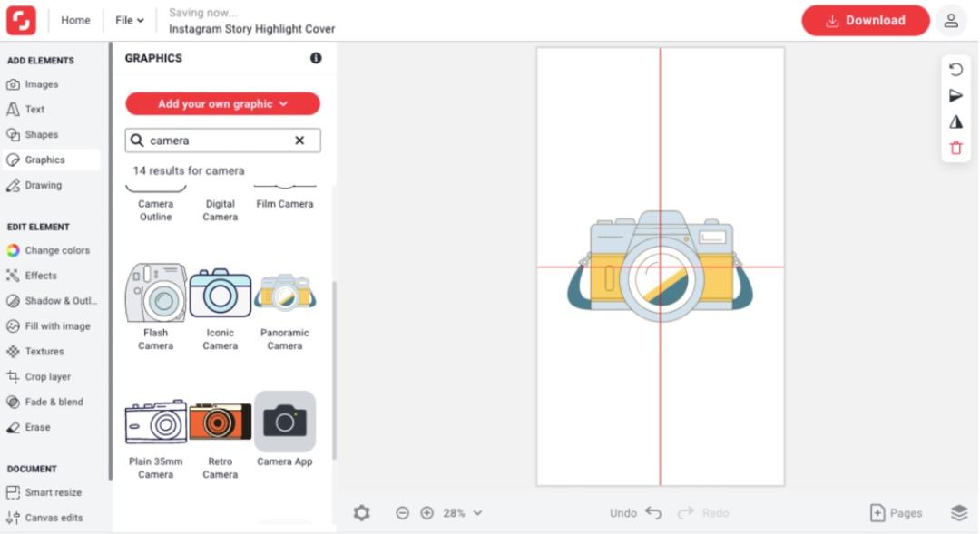Clear the camera search text
980x534 pixels.
tap(299, 141)
